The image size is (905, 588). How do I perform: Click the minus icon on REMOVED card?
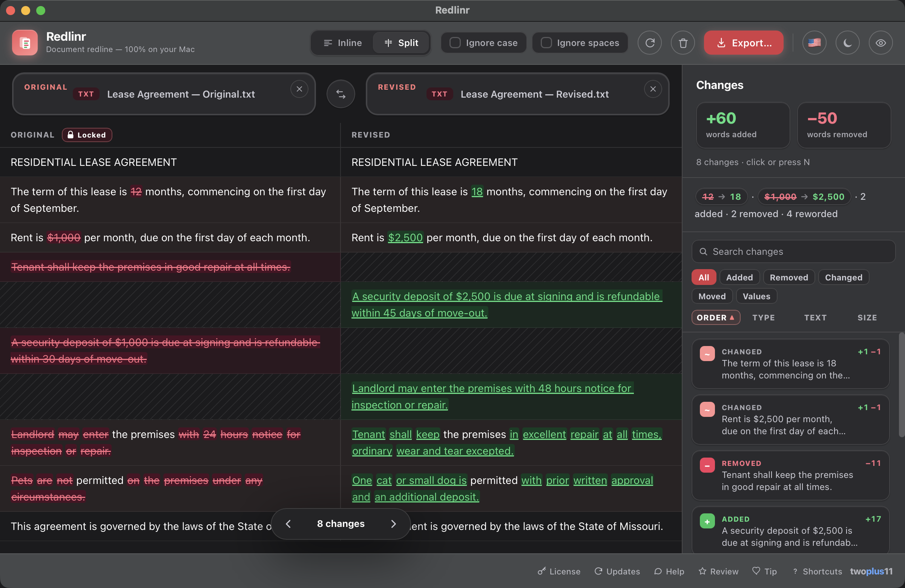(707, 465)
